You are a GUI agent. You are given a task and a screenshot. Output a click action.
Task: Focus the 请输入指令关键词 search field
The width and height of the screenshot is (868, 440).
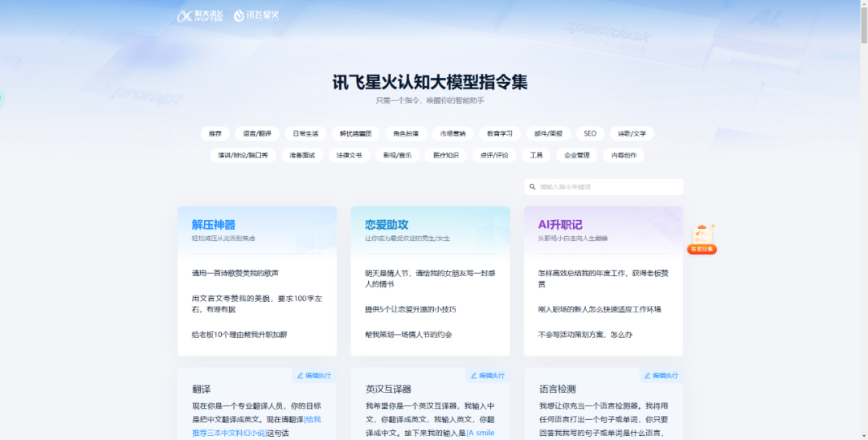click(x=604, y=187)
